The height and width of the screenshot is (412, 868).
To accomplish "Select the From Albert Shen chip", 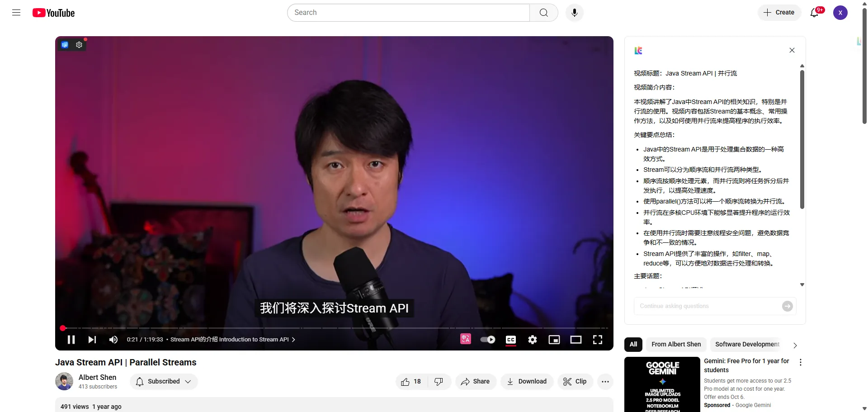I will (676, 344).
